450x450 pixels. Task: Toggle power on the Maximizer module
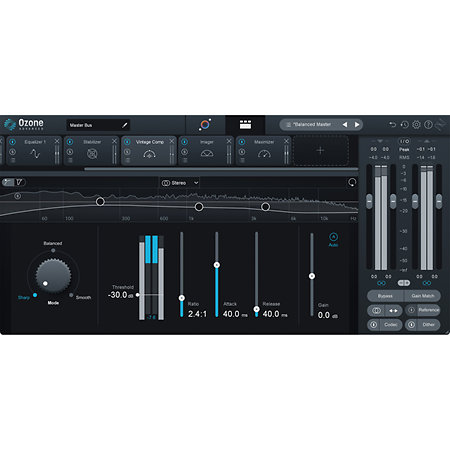242,142
